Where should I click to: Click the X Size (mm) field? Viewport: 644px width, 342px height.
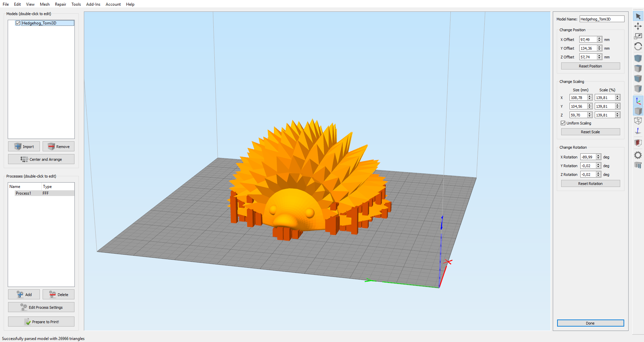[x=578, y=98]
